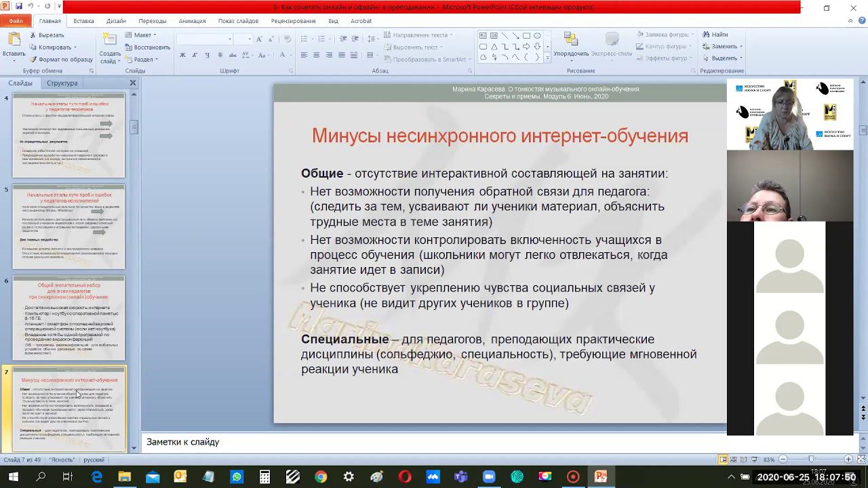Screen dimensions: 868x488
Task: Apply italic formatting with К button
Action: pos(195,55)
